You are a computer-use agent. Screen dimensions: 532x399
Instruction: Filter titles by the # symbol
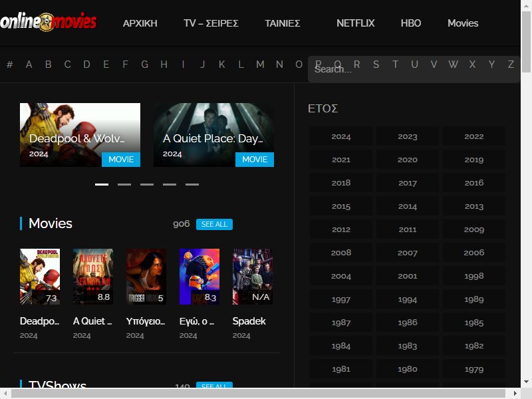10,65
